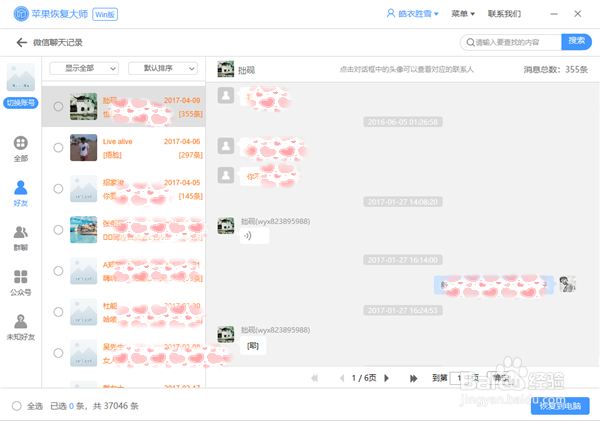
Task: Click the seaside photo avatar in list
Action: click(x=83, y=230)
